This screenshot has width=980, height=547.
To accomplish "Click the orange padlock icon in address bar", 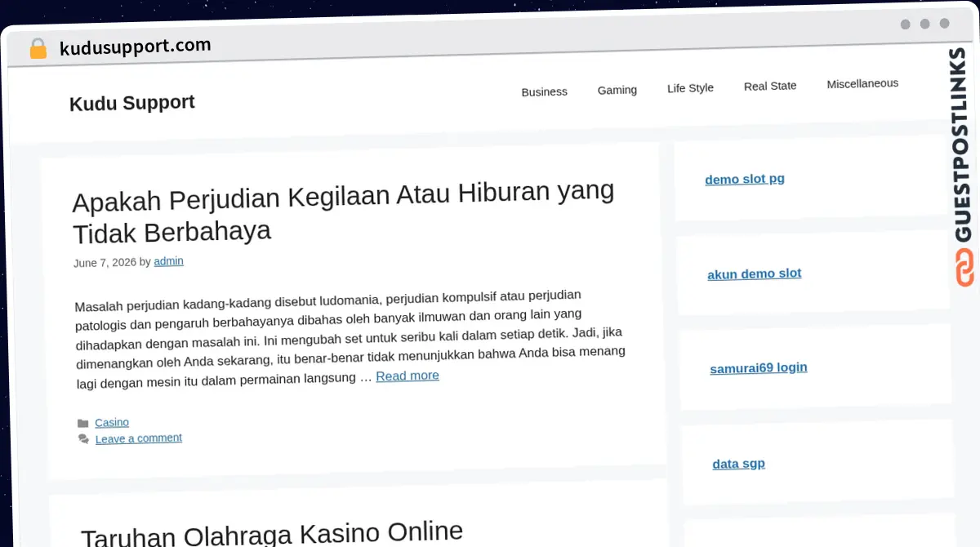I will [x=38, y=48].
